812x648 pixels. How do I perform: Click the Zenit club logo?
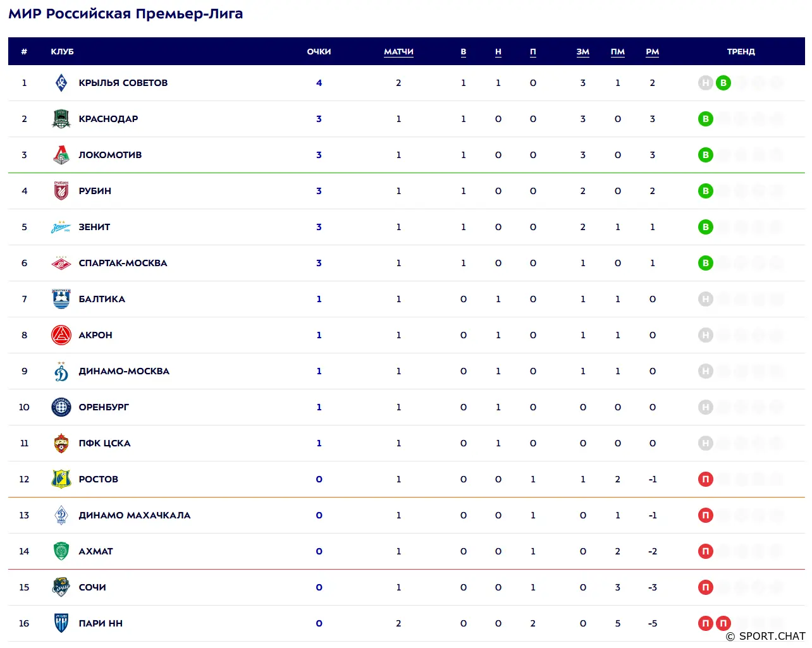coord(61,227)
